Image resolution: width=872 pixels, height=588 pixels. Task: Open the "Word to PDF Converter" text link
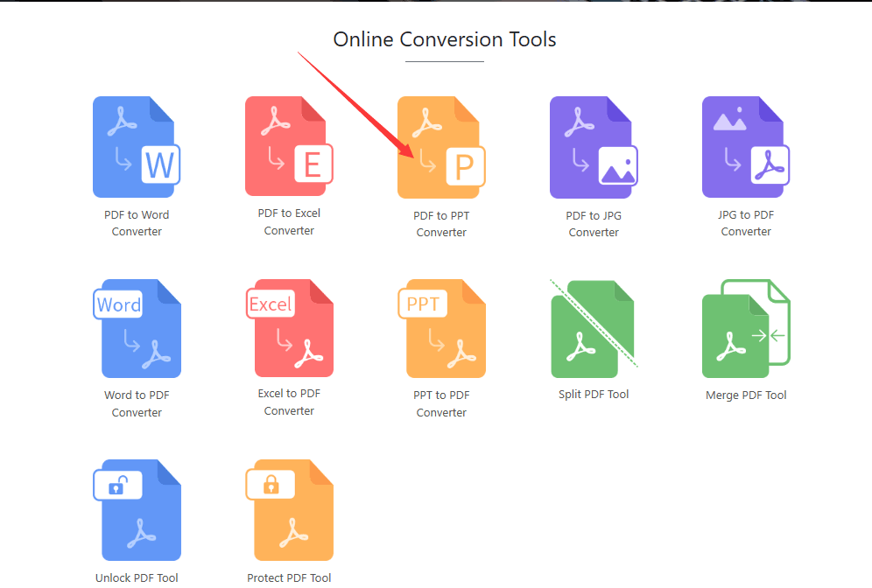[x=137, y=403]
